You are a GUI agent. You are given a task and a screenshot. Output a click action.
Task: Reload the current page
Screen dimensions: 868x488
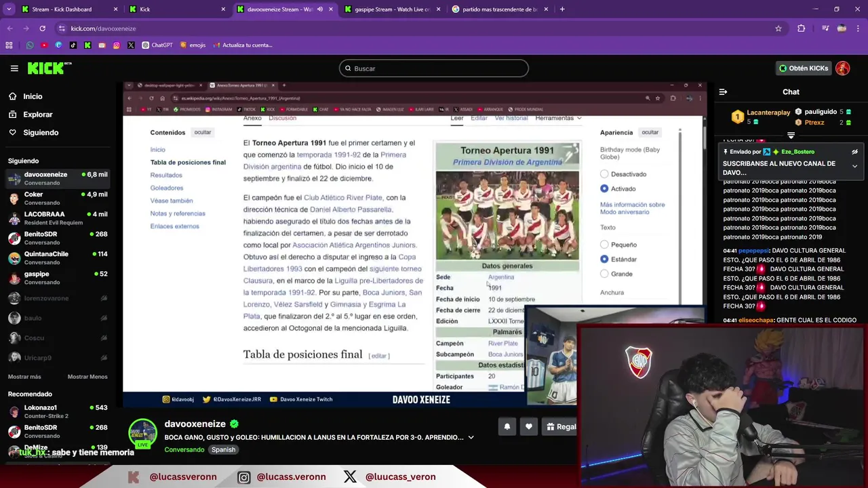coord(42,28)
